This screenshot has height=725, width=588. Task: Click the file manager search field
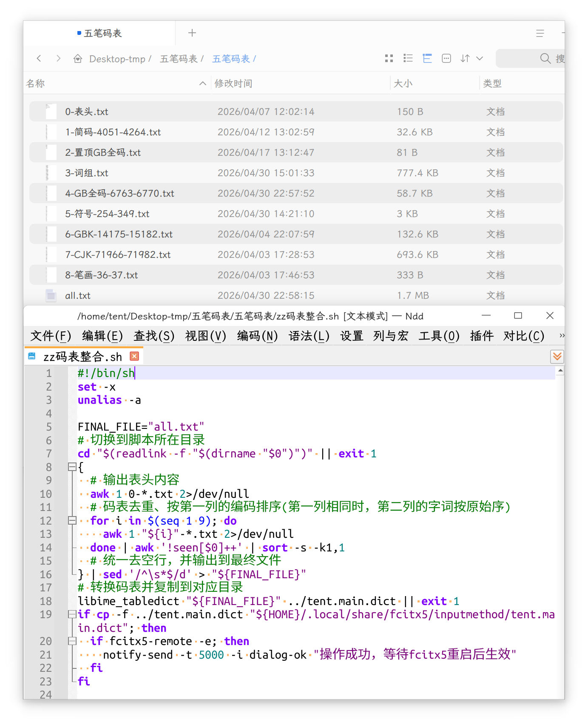pos(531,59)
